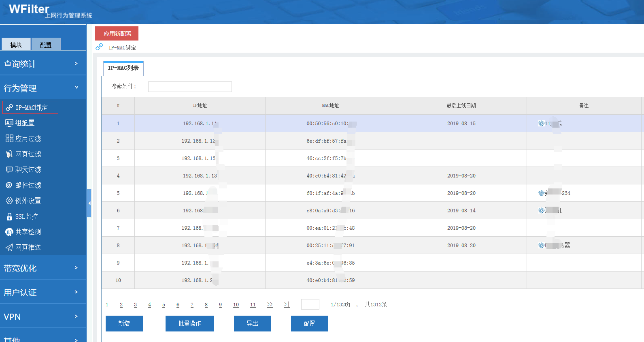Viewport: 644px width, 342px height.
Task: Open 组配置 group config icon
Action: (9, 123)
